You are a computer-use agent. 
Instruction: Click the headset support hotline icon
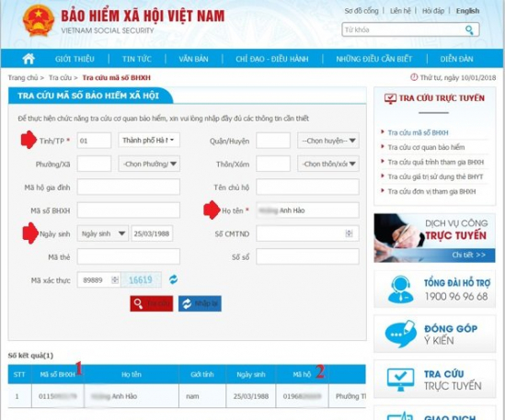coord(400,289)
